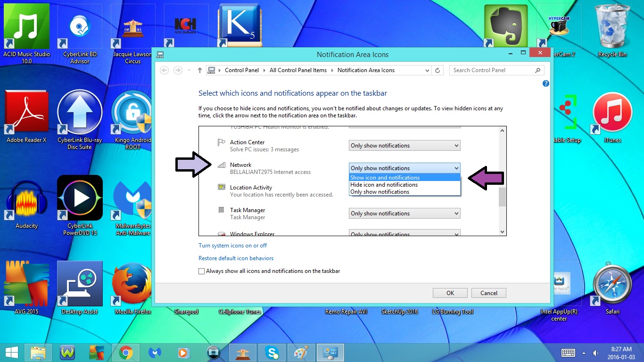This screenshot has width=644, height=362.
Task: Expand the arrow after All Control Panel Items
Action: point(332,71)
